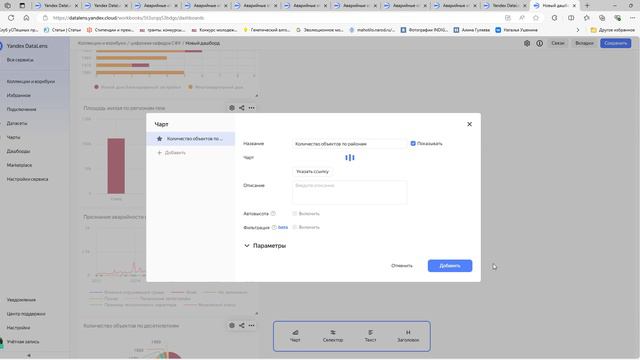This screenshot has width=640, height=360.
Task: Collapse the sidebar with the bottom arrow
Action: coord(29,356)
